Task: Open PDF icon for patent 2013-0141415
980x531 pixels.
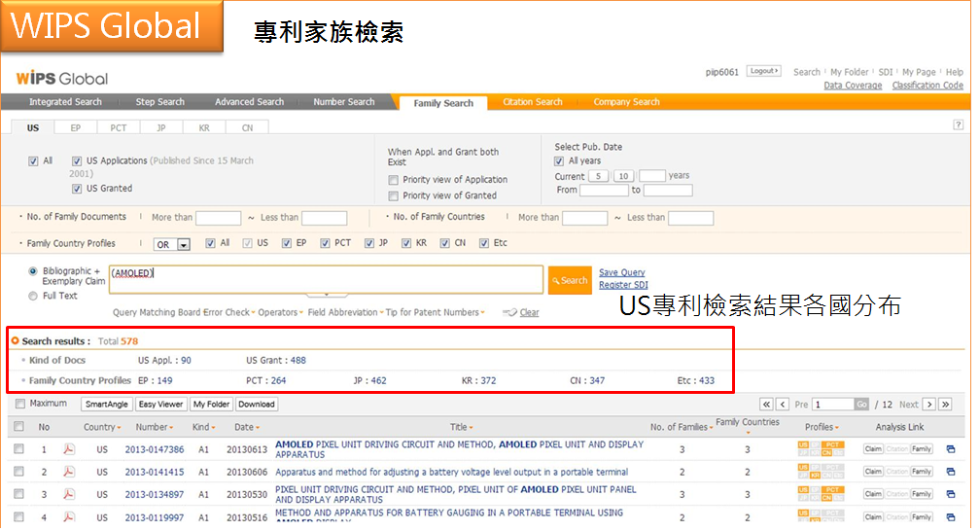Action: pyautogui.click(x=69, y=472)
